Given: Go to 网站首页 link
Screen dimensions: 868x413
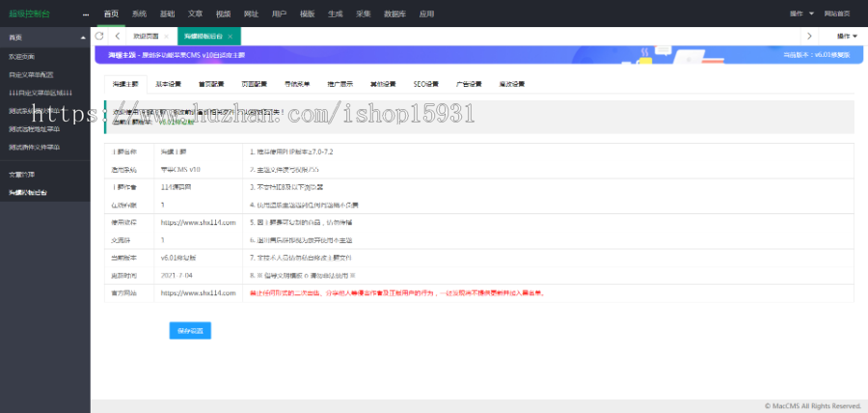Looking at the screenshot, I should [837, 14].
